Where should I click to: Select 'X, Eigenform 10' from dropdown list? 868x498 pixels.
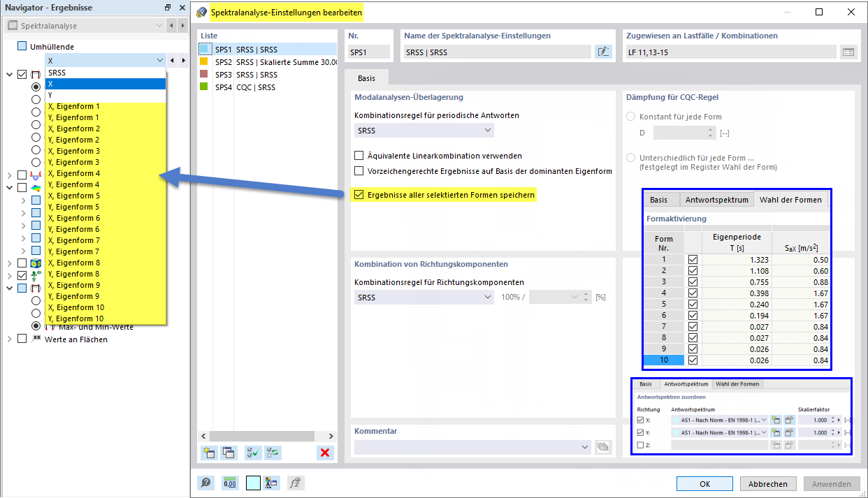click(x=106, y=307)
